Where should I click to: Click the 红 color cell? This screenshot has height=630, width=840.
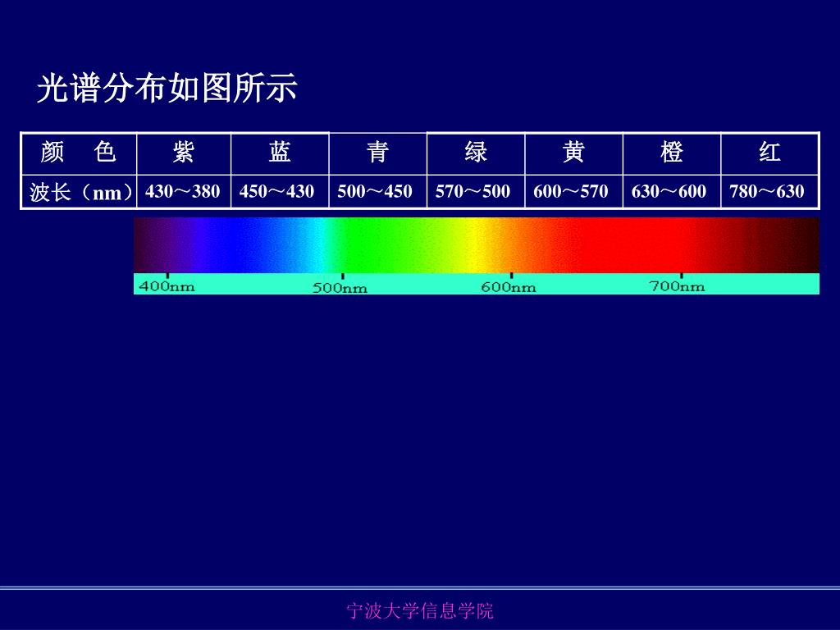tap(769, 153)
